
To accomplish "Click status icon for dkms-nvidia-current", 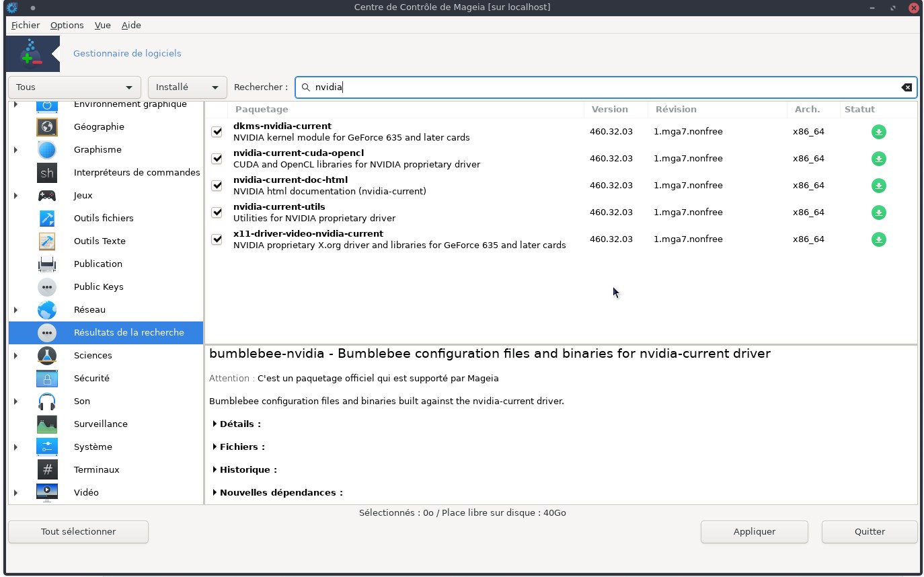I will click(x=878, y=132).
